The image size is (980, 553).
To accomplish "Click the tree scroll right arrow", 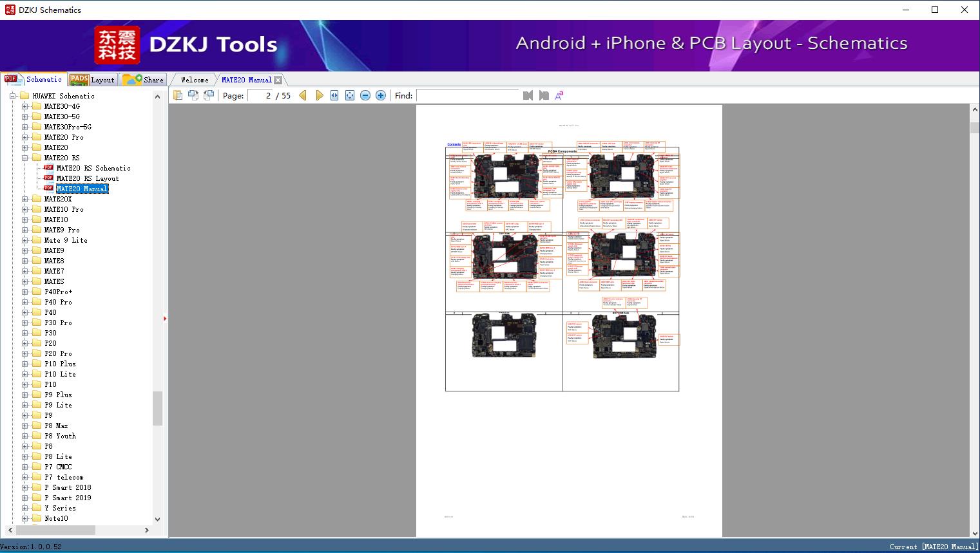I will click(147, 530).
